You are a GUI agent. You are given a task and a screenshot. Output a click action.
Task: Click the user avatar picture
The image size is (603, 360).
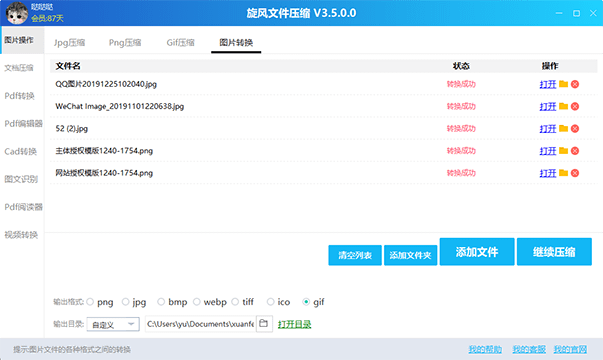[x=17, y=13]
